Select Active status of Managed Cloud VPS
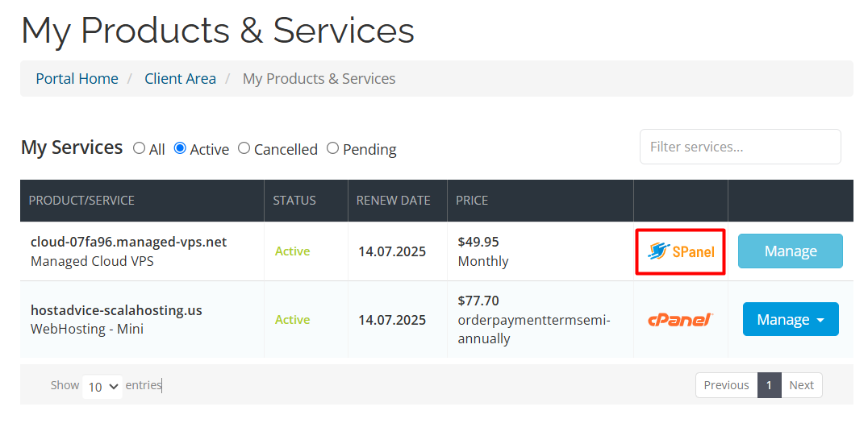Image resolution: width=868 pixels, height=444 pixels. click(292, 251)
